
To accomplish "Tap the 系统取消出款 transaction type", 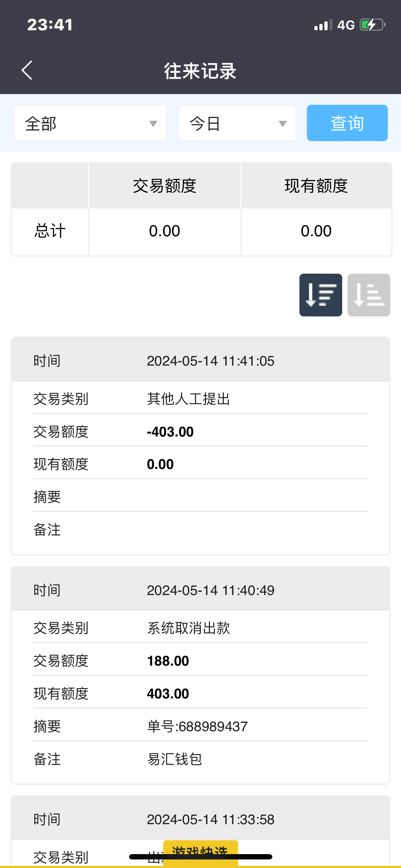I will [x=188, y=628].
